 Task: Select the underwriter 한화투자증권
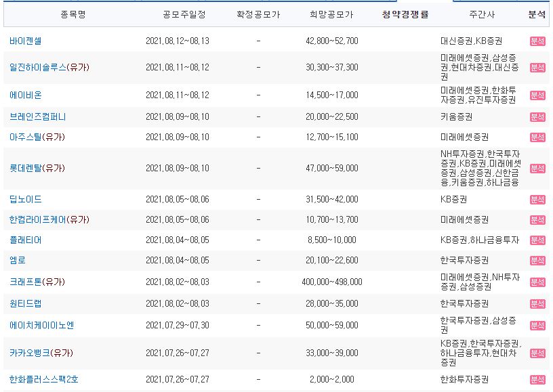coord(464,379)
